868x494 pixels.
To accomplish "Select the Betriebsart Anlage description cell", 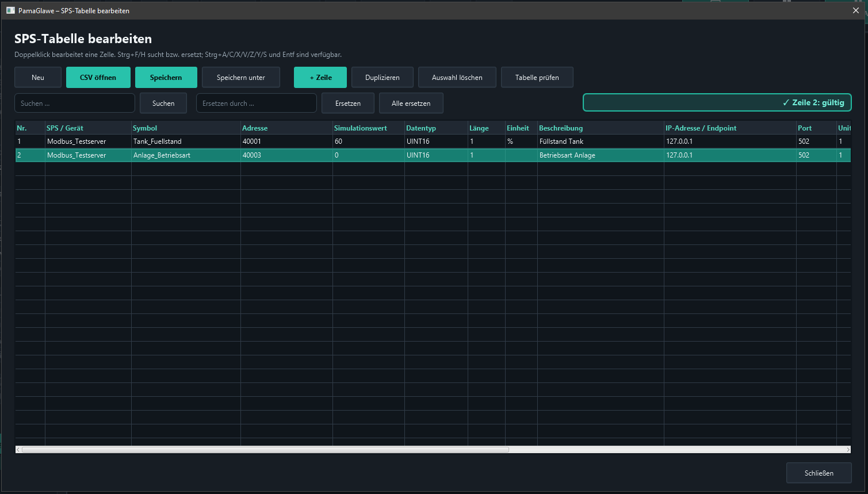I will click(601, 155).
